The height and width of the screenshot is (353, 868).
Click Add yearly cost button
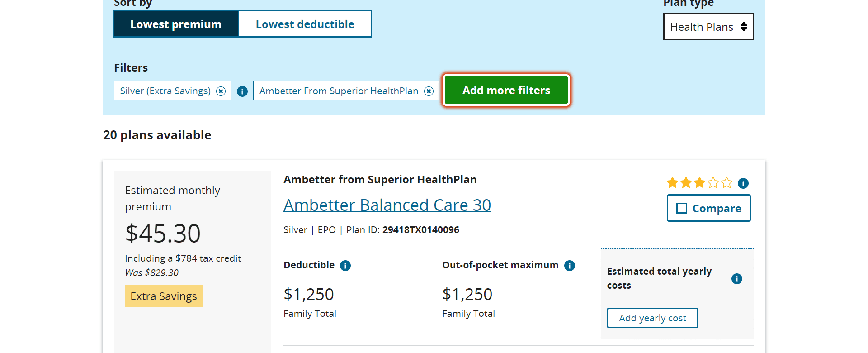[x=652, y=318]
